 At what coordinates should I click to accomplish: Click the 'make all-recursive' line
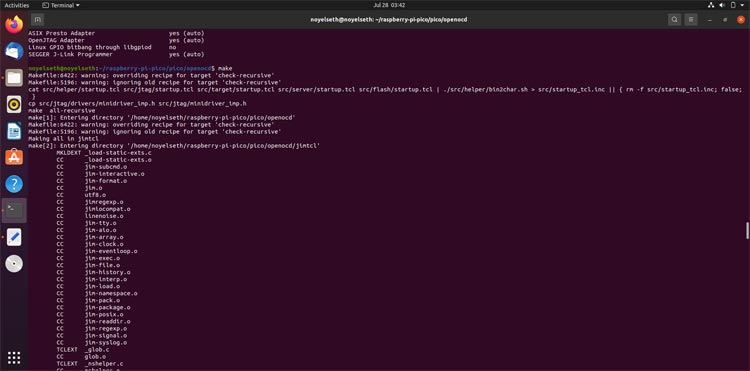pos(62,110)
